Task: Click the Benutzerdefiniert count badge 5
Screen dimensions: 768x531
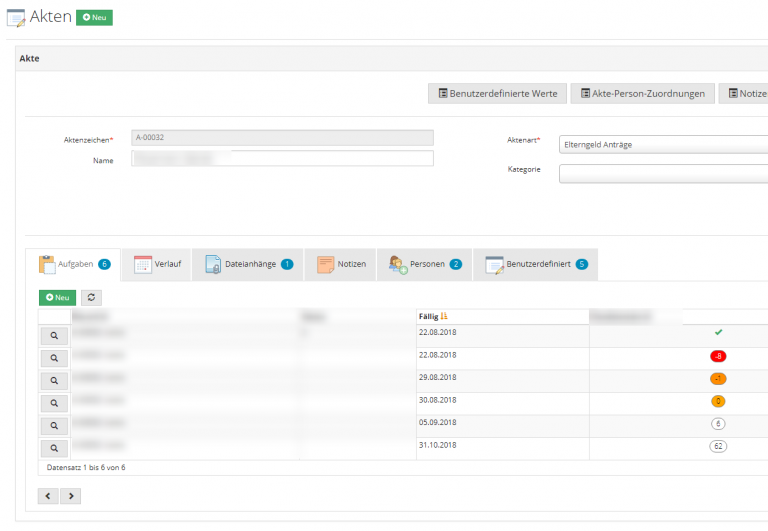Action: 582,265
